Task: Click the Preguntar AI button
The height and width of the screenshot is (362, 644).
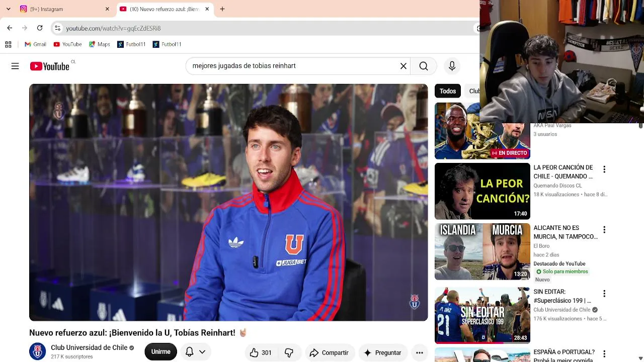Action: tap(382, 352)
